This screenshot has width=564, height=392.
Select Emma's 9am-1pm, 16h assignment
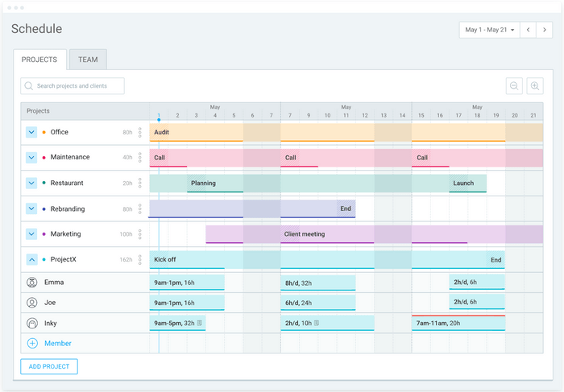click(187, 283)
